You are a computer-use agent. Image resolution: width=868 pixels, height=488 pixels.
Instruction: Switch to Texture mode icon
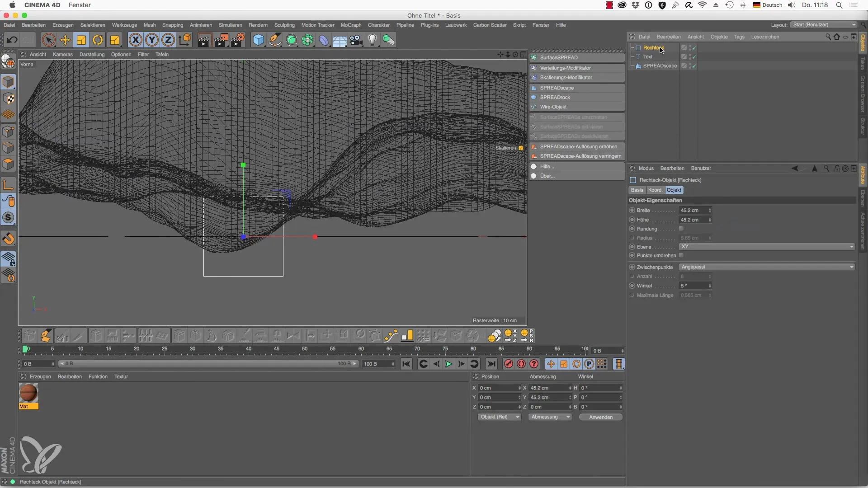[8, 99]
